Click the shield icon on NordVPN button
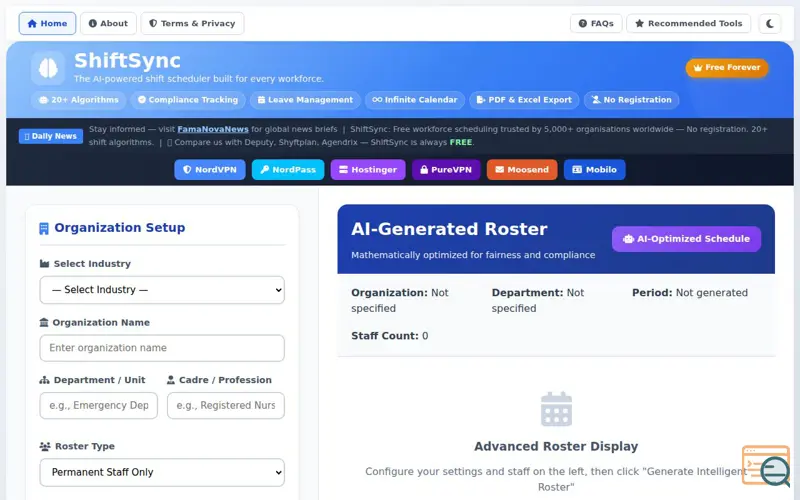800x500 pixels. coord(187,170)
